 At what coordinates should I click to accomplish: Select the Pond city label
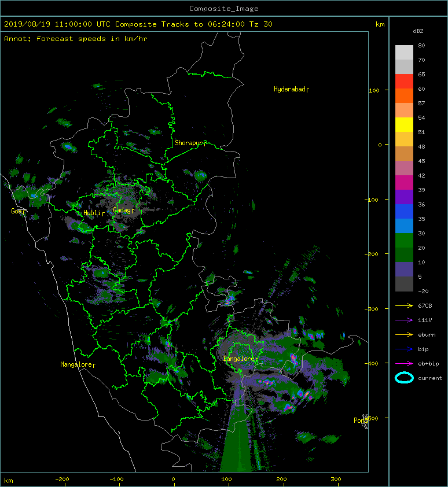(x=361, y=420)
